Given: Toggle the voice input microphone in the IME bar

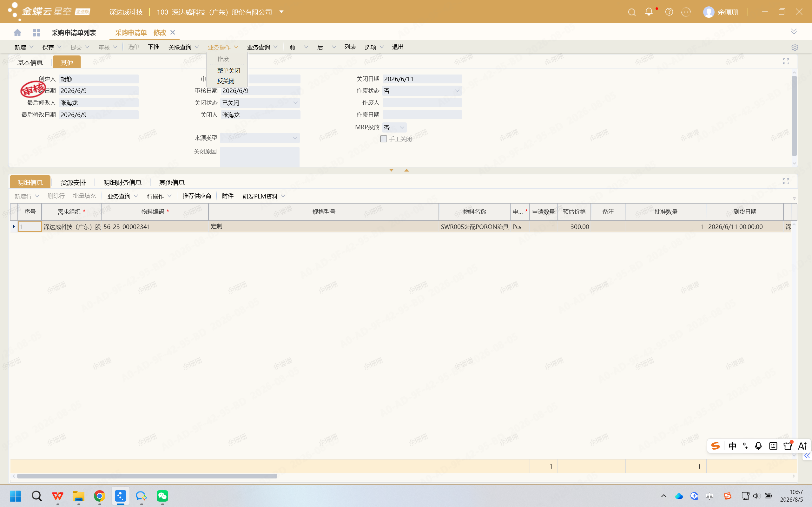Looking at the screenshot, I should 758,446.
